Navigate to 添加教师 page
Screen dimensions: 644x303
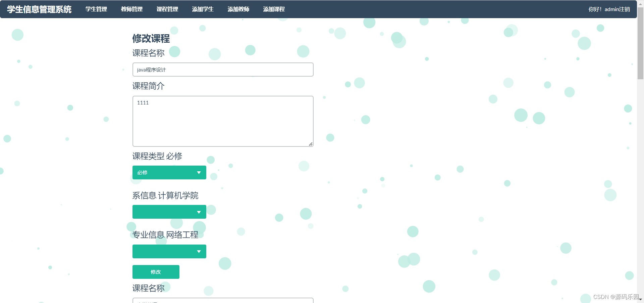[x=238, y=9]
